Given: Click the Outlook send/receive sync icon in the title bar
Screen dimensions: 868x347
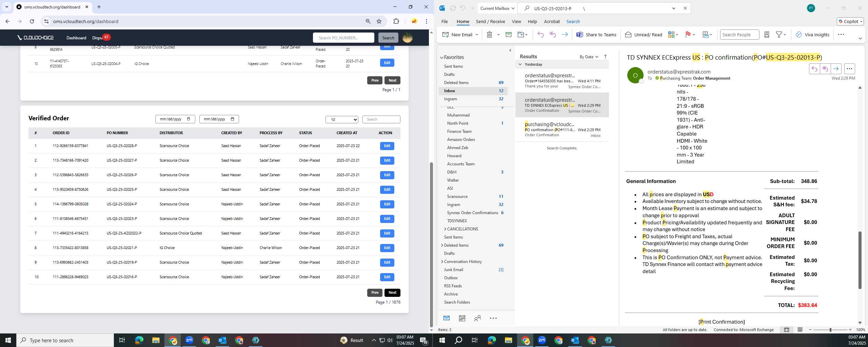Looking at the screenshot, I should tap(453, 8).
